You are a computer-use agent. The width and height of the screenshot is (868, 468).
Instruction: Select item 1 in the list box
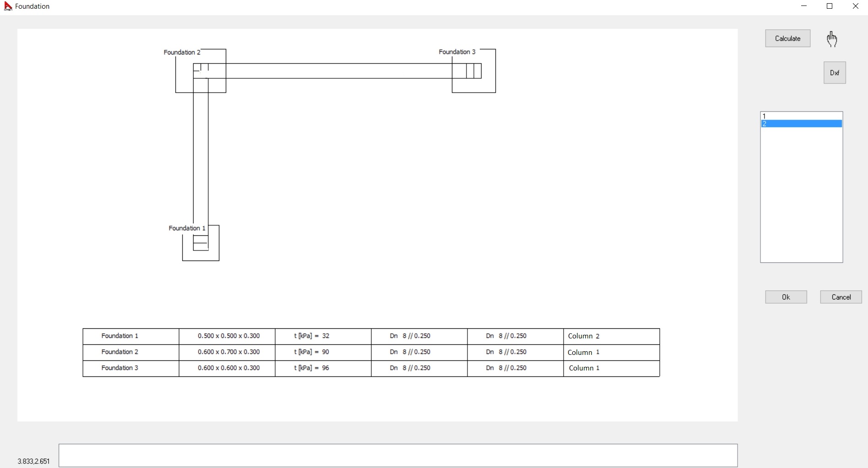801,116
